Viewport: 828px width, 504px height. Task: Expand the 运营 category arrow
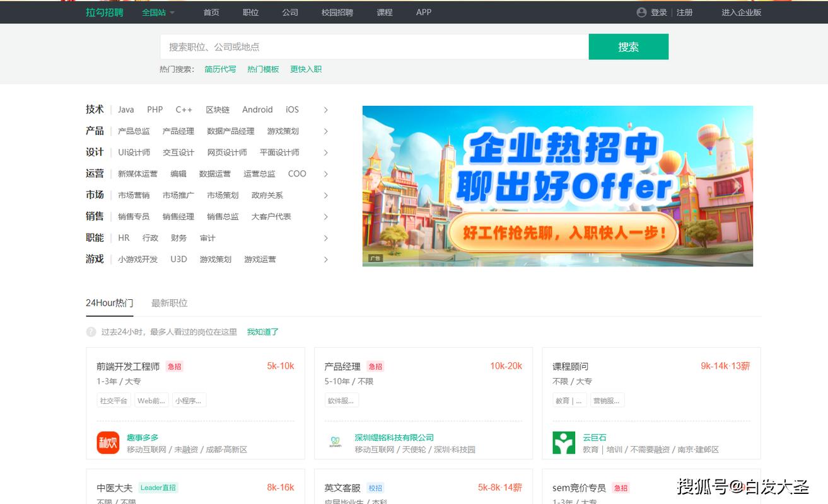coord(325,174)
